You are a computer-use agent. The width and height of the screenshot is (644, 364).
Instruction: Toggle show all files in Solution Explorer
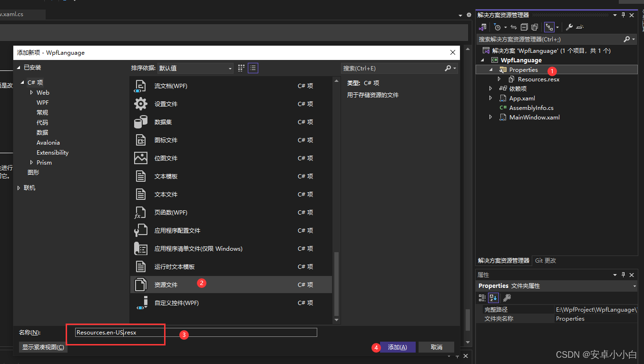tap(535, 27)
